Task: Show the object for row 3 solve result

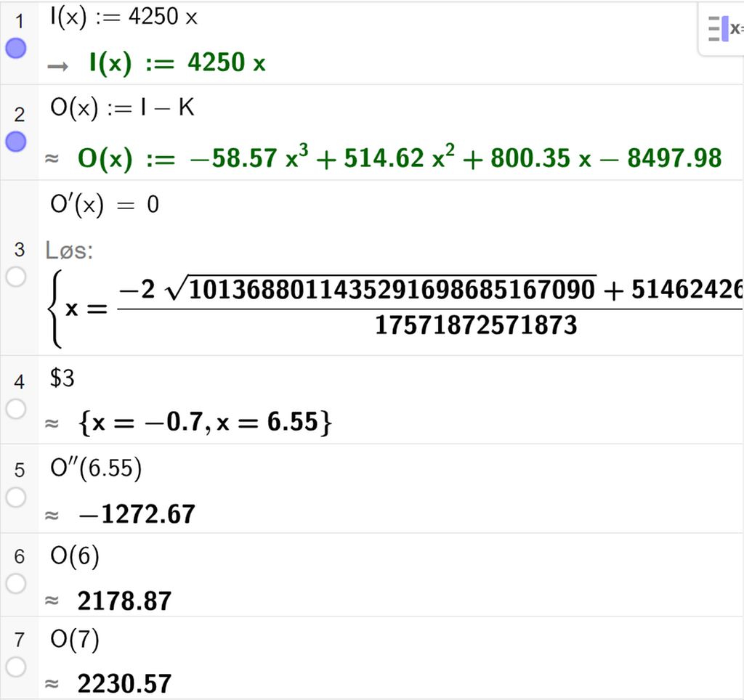Action: coord(16,277)
